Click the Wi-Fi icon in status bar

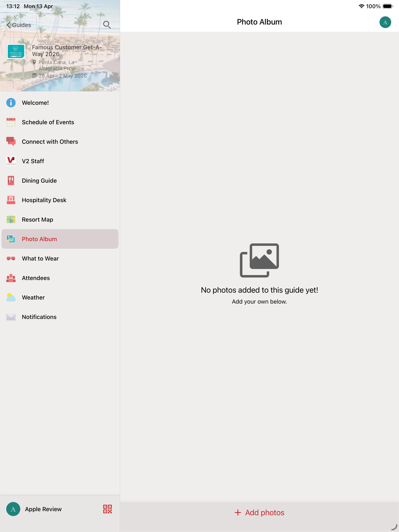[361, 6]
